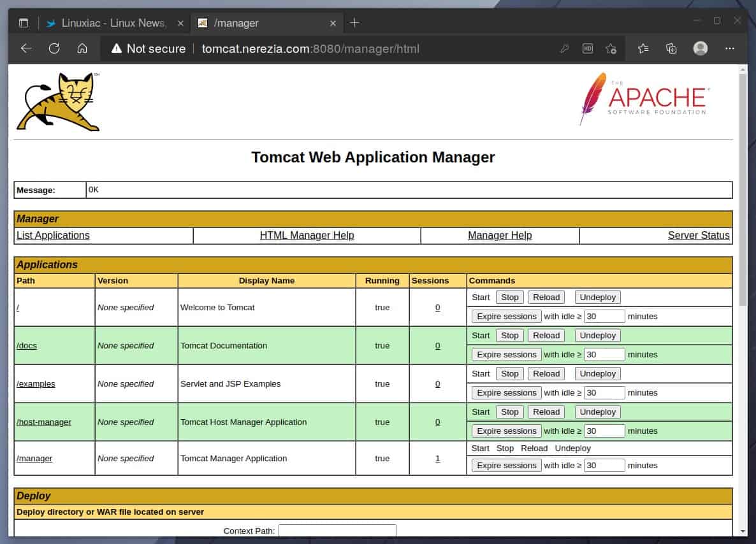Stop the Tomcat Documentation application
Image resolution: width=756 pixels, height=544 pixels.
coord(509,335)
